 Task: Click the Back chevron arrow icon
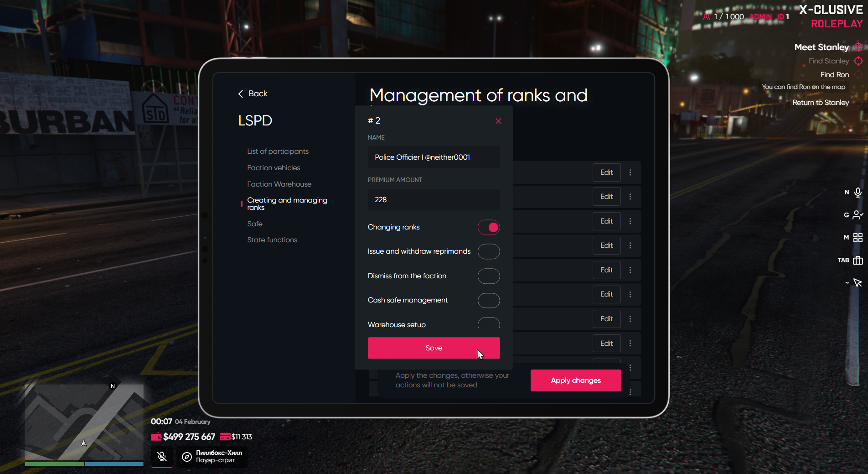(241, 94)
